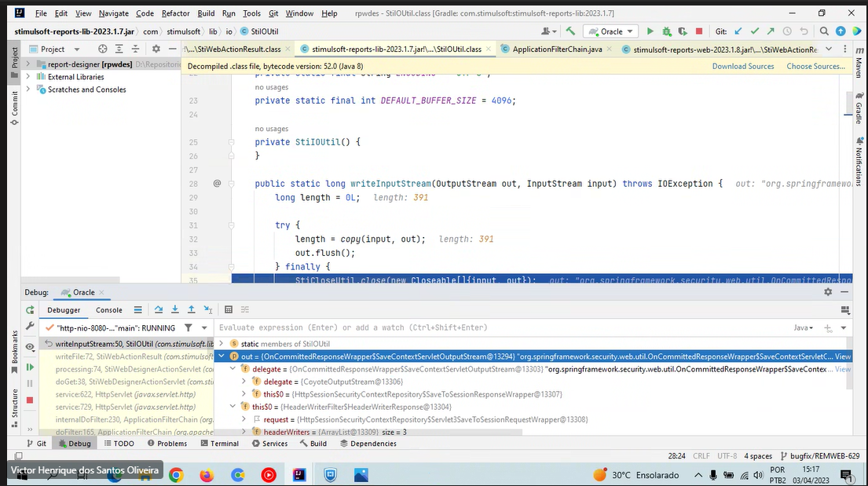Click the CRLF line separator widget

coord(701,456)
